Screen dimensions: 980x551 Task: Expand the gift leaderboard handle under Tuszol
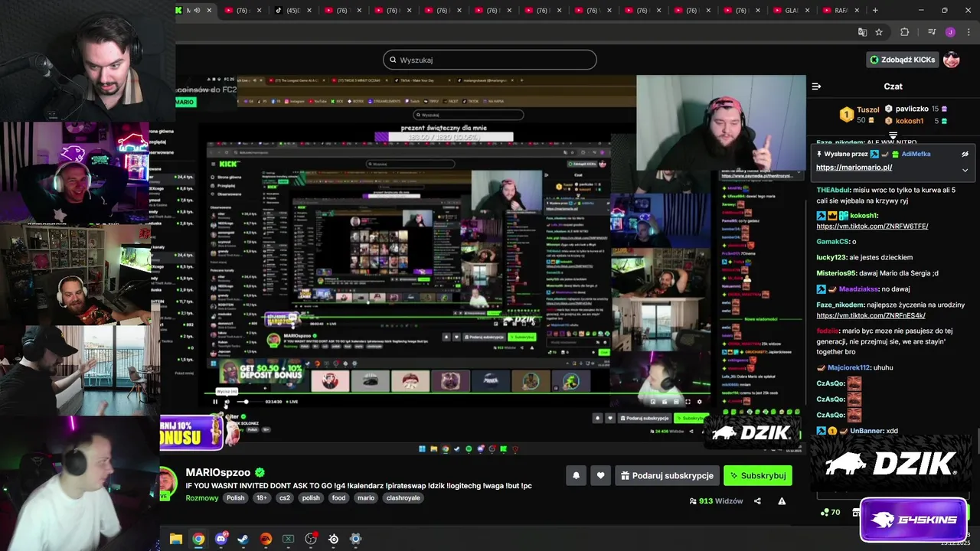point(893,136)
